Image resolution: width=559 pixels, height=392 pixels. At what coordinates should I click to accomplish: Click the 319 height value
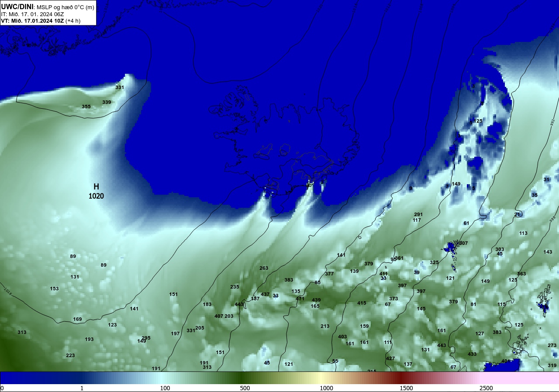[x=552, y=365]
